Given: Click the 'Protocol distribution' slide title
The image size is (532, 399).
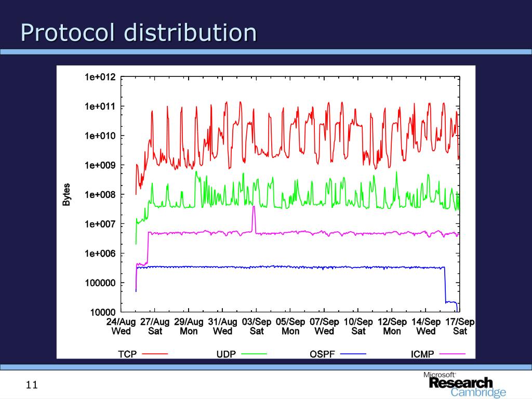Looking at the screenshot, I should click(138, 33).
